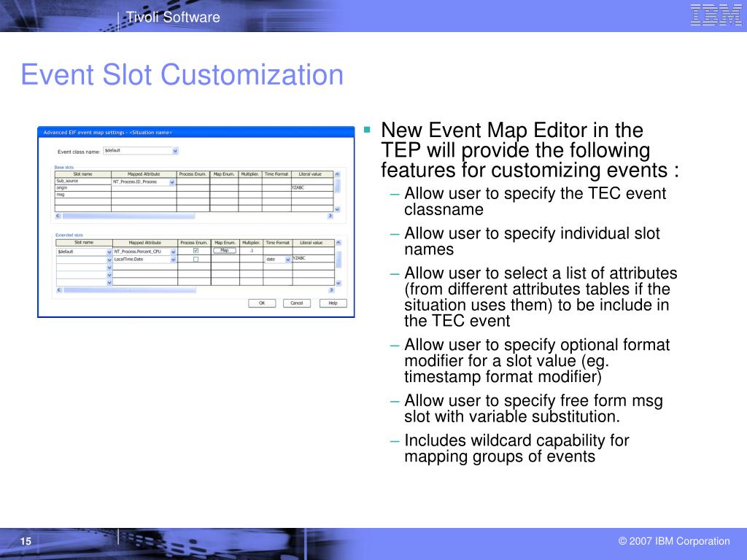Click right arrow of Base slots horizontal scrollbar
The width and height of the screenshot is (747, 560).
(x=330, y=216)
